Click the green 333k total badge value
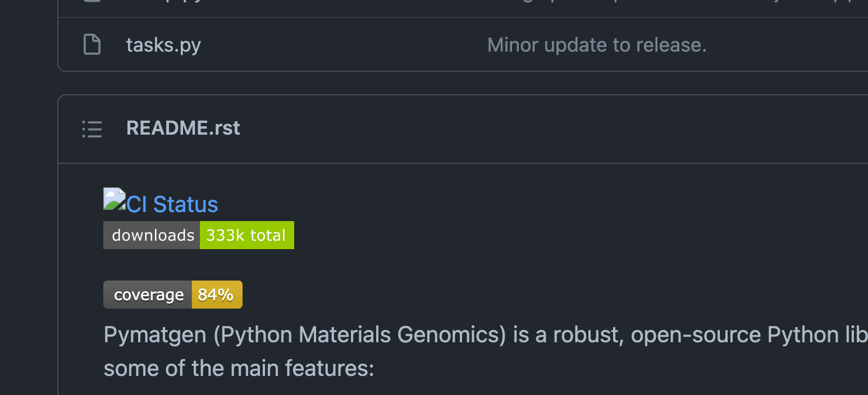Image resolution: width=868 pixels, height=395 pixels. click(246, 235)
